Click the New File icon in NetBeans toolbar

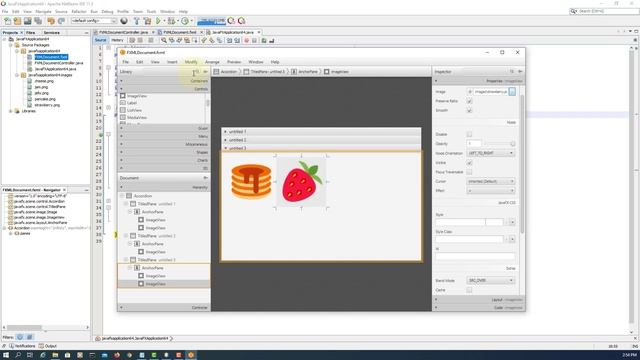point(7,21)
